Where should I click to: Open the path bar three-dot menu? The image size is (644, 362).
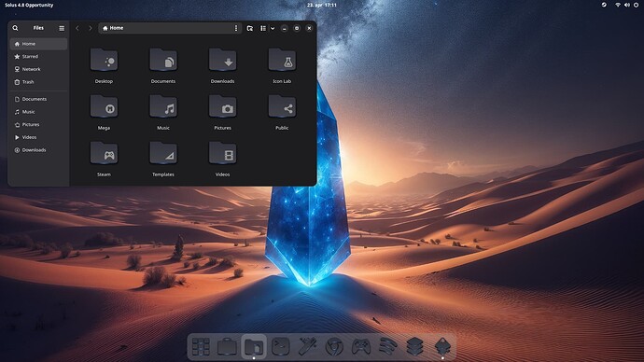pos(236,28)
